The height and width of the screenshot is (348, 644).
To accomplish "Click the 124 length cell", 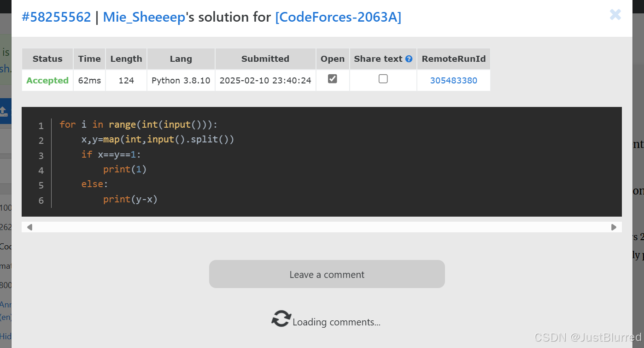I will pyautogui.click(x=126, y=80).
